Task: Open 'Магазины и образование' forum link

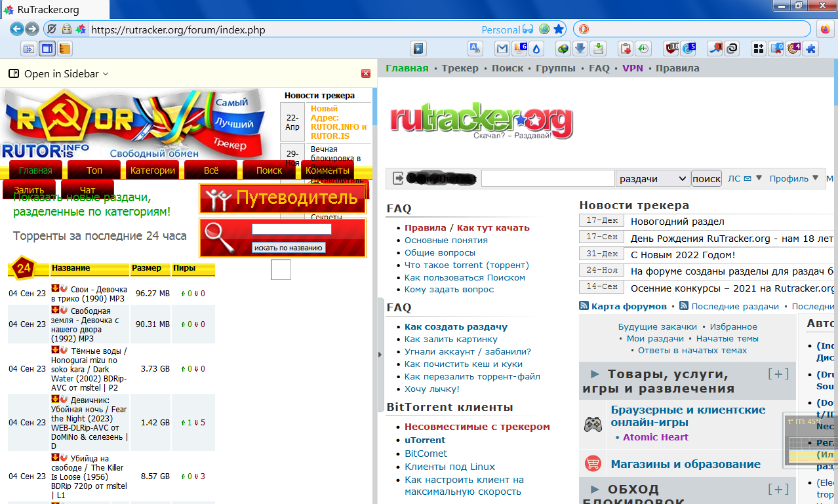Action: pyautogui.click(x=686, y=464)
